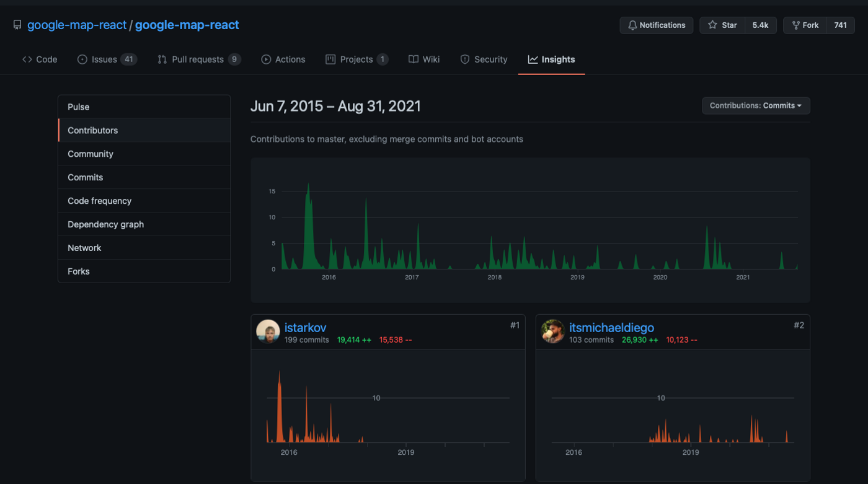
Task: Open the Issues tab
Action: (107, 59)
